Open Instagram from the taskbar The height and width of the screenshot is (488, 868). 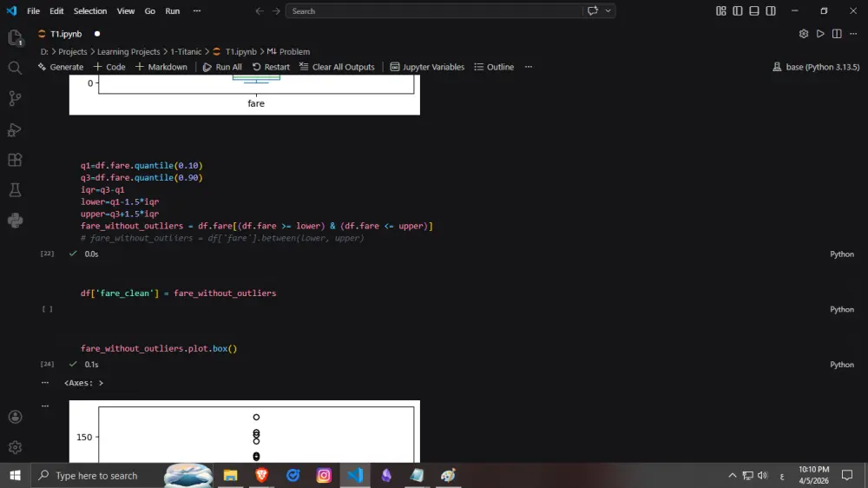[x=324, y=475]
